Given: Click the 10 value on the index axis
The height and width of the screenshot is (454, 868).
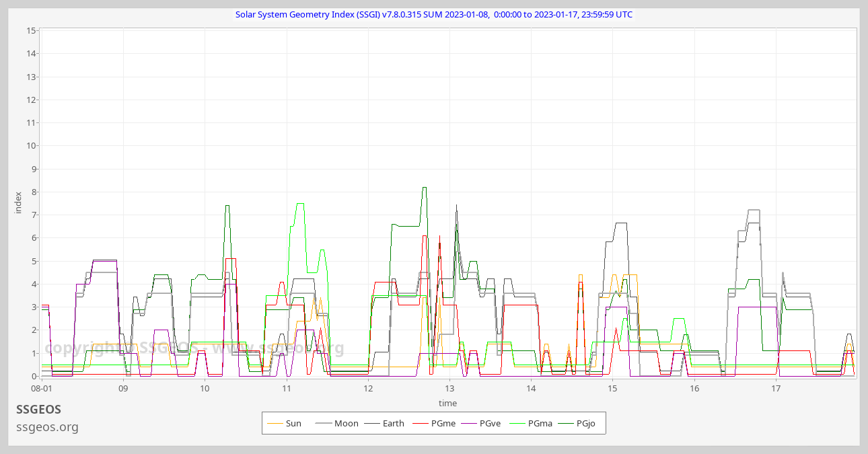Looking at the screenshot, I should 32,146.
